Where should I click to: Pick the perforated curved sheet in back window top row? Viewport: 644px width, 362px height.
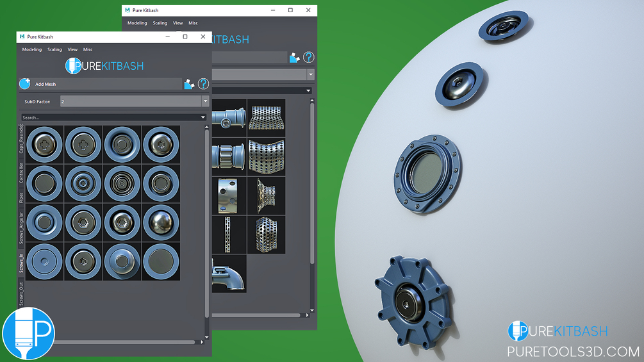[x=266, y=118]
